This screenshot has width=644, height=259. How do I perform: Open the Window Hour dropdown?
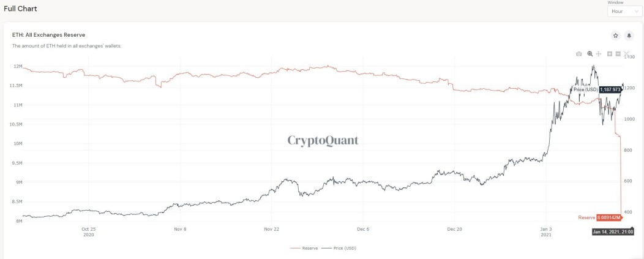pos(623,11)
